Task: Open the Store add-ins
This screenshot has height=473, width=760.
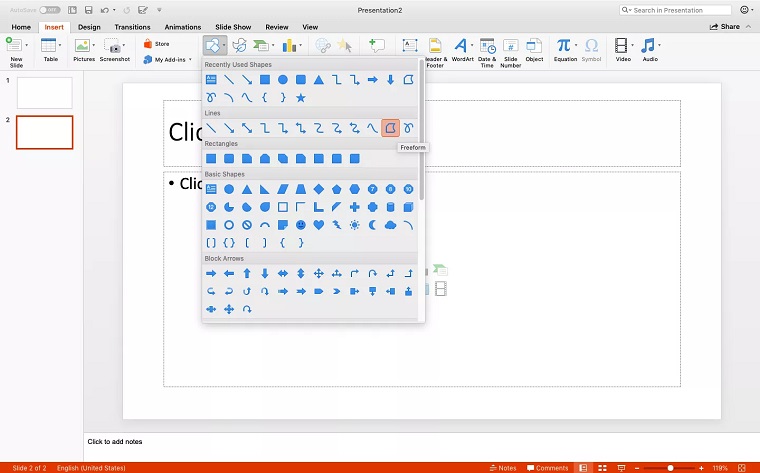Action: [157, 44]
